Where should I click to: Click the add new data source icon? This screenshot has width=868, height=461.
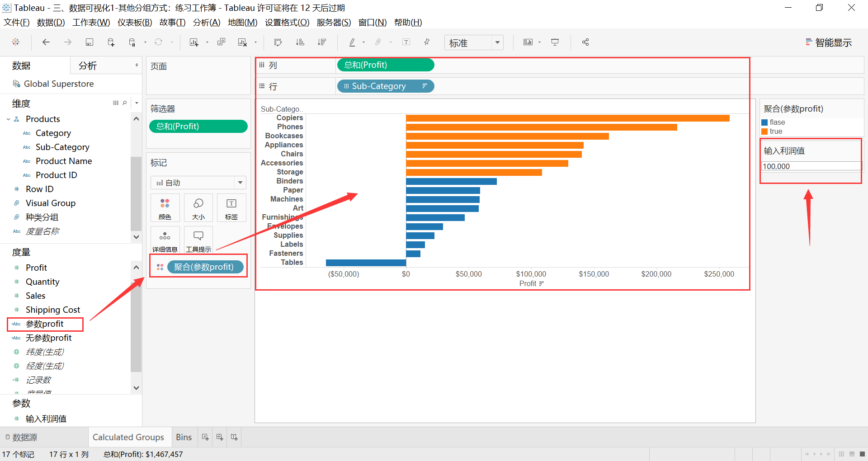(x=111, y=42)
